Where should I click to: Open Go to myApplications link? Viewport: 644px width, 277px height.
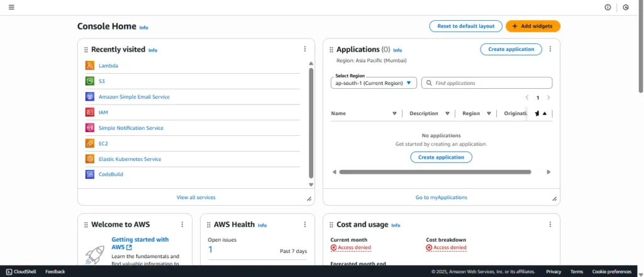[x=441, y=197]
